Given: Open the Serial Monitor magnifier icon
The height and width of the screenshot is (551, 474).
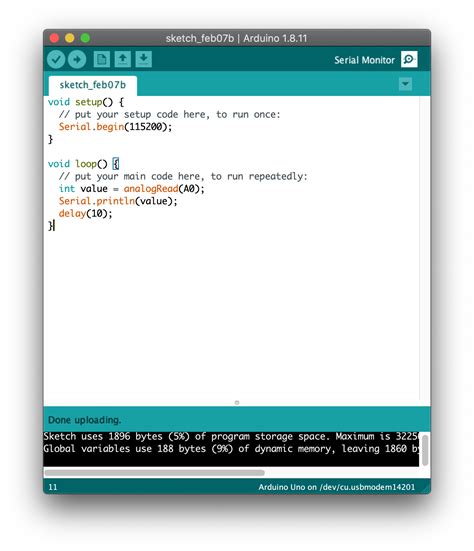Looking at the screenshot, I should 409,59.
